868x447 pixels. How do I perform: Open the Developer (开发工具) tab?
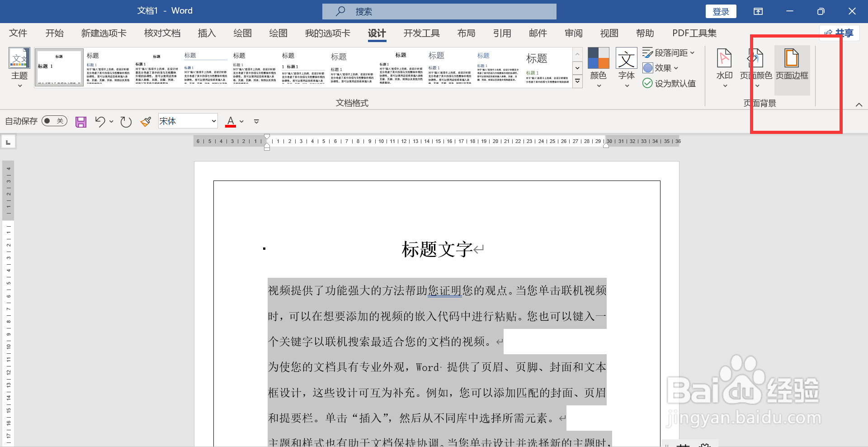pyautogui.click(x=422, y=33)
